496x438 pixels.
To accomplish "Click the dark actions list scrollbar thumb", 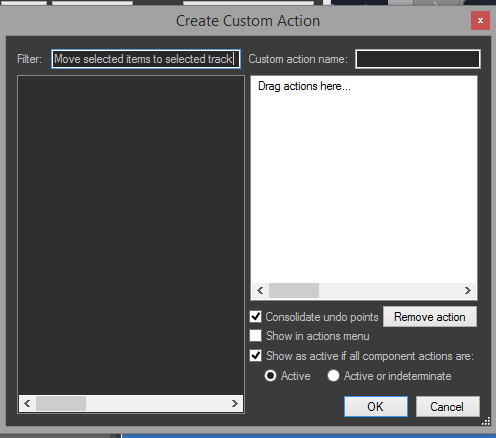I will (61, 403).
